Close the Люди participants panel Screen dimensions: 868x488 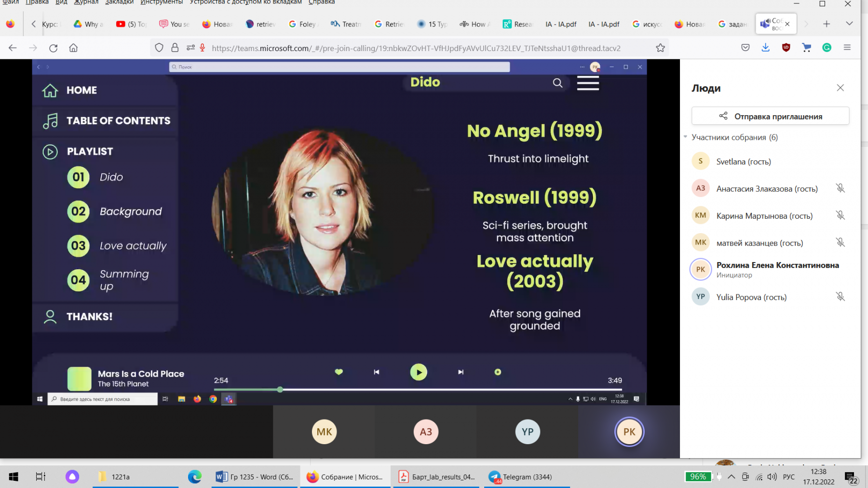pyautogui.click(x=841, y=88)
